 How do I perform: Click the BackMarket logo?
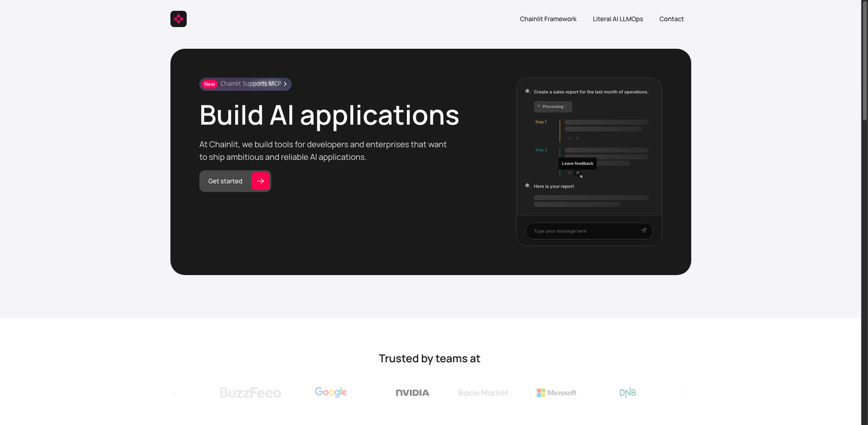[483, 392]
